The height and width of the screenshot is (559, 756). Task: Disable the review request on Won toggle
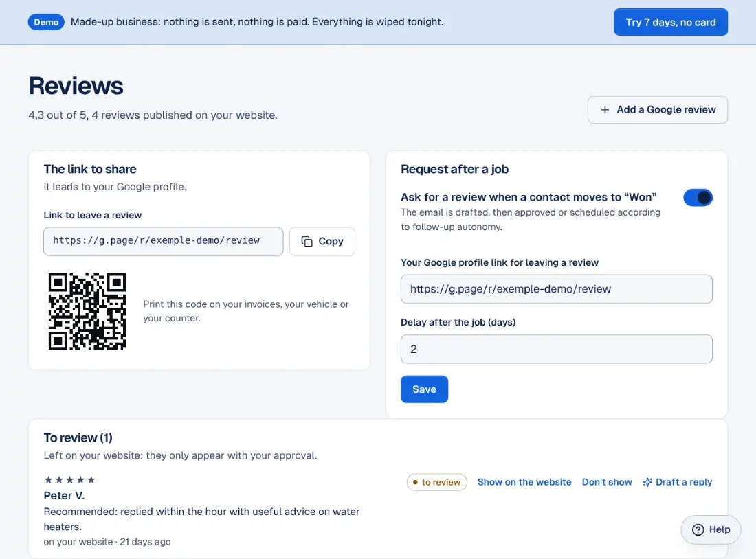[698, 198]
